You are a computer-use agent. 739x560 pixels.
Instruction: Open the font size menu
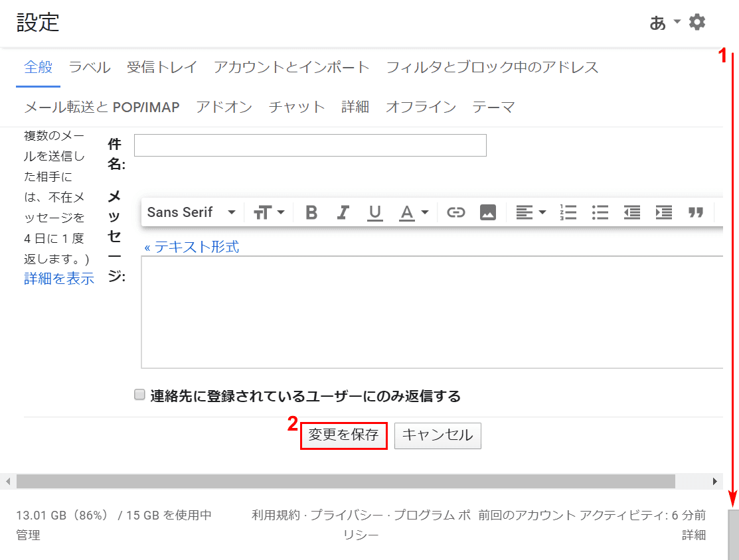(x=269, y=212)
